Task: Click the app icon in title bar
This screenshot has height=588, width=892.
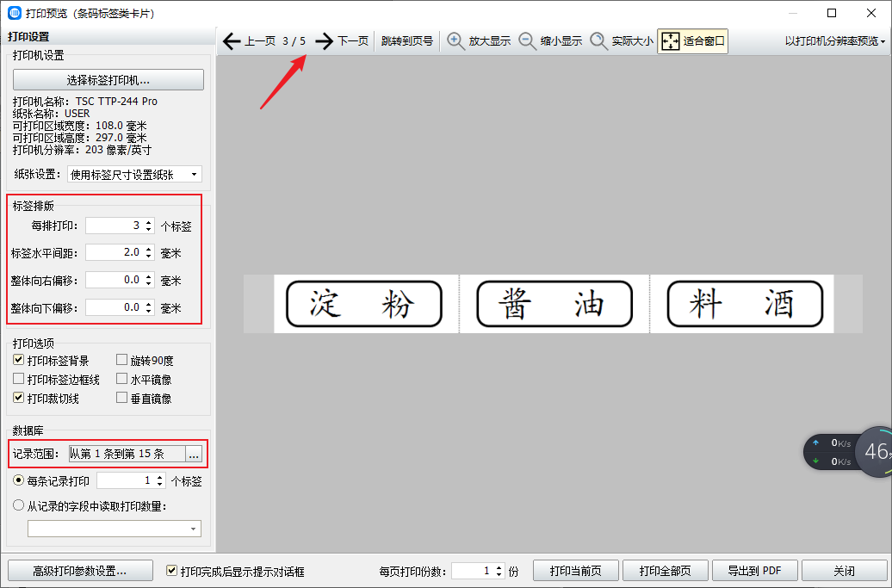Action: 15,13
